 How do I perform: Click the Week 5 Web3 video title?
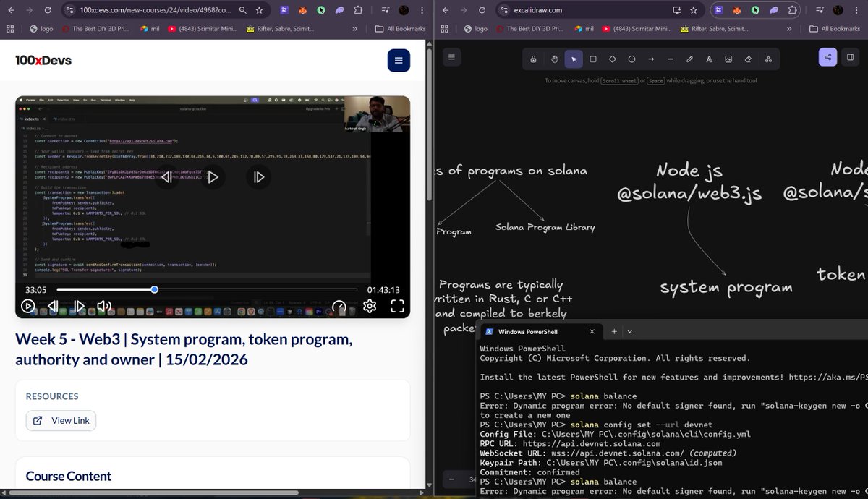coord(184,349)
